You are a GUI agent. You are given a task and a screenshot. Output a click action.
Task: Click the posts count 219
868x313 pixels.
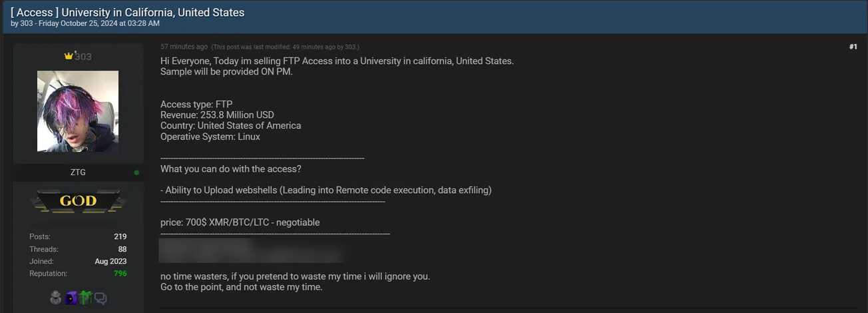[120, 236]
